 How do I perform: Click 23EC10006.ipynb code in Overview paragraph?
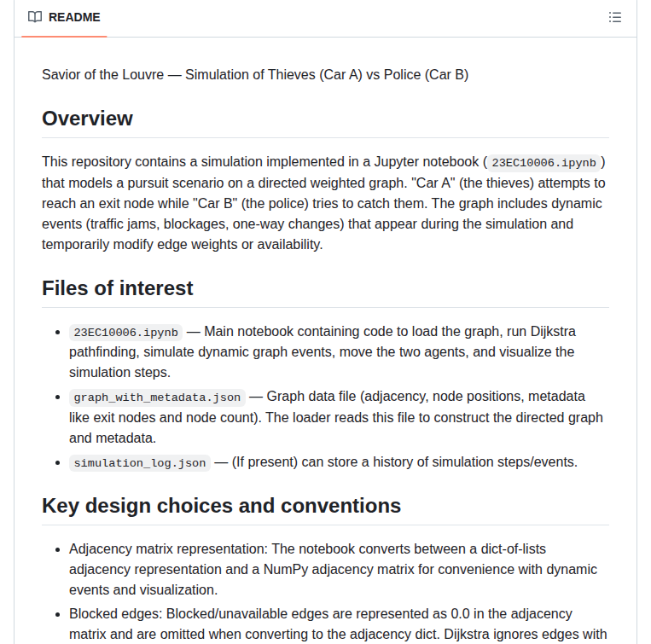[x=543, y=162]
